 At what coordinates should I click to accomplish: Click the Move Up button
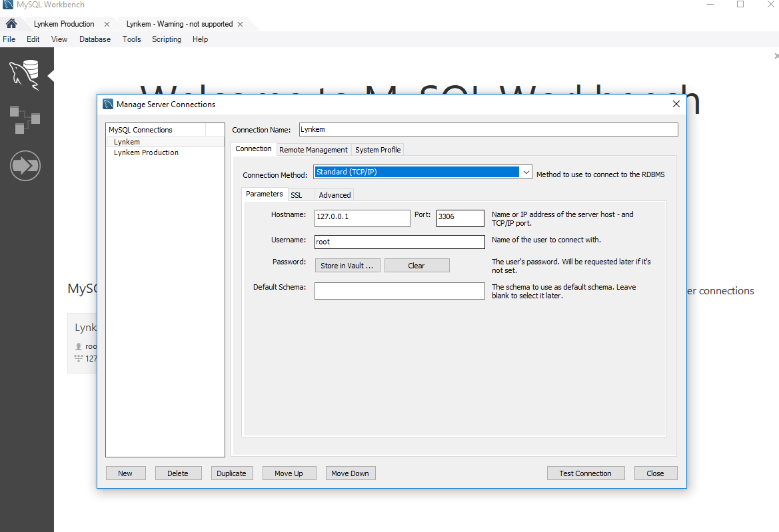coord(289,473)
